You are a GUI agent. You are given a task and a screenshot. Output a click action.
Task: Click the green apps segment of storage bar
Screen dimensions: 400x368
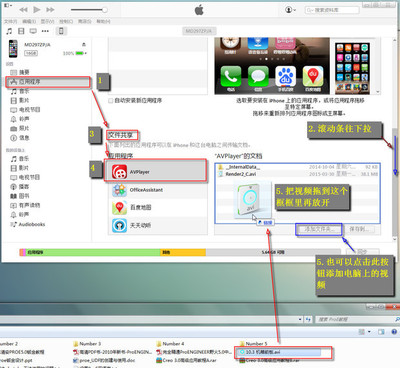coord(93,252)
